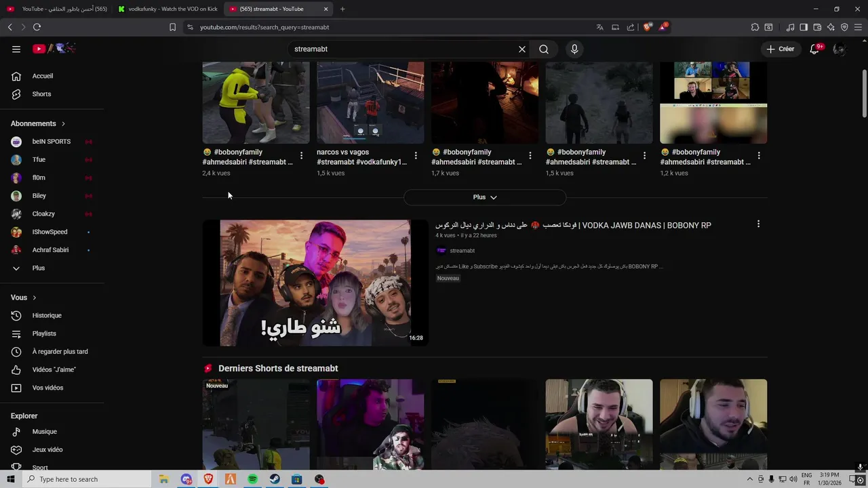This screenshot has width=868, height=488.
Task: Open options for narcos vs vagos short
Action: tap(416, 156)
